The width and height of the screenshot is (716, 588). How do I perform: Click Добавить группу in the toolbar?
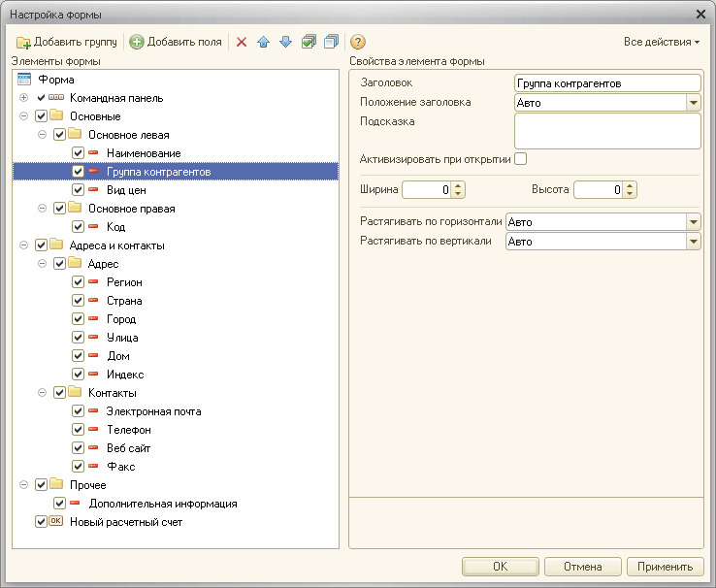pyautogui.click(x=67, y=42)
